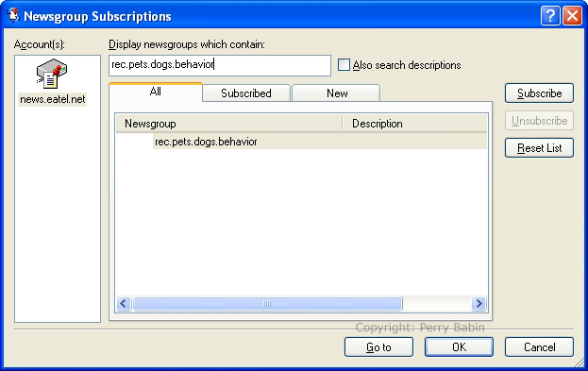Click the Outlook Express title bar icon

pos(13,16)
